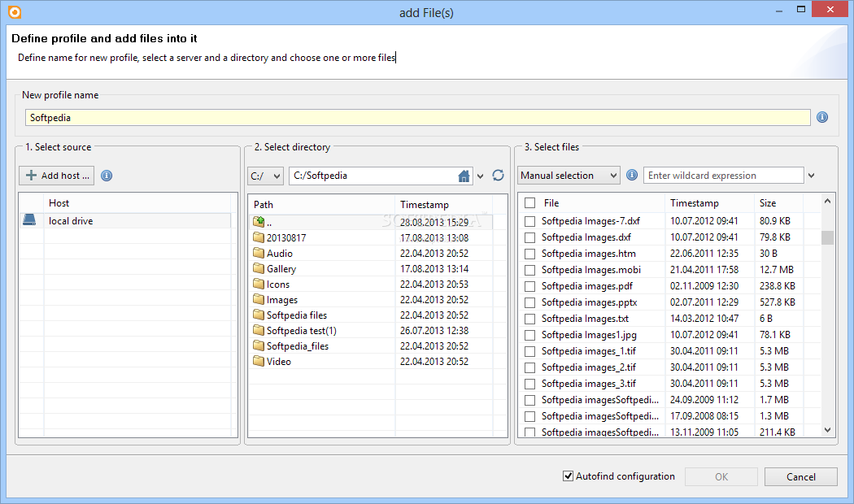Select the Gallery folder name
The width and height of the screenshot is (854, 504).
click(281, 269)
